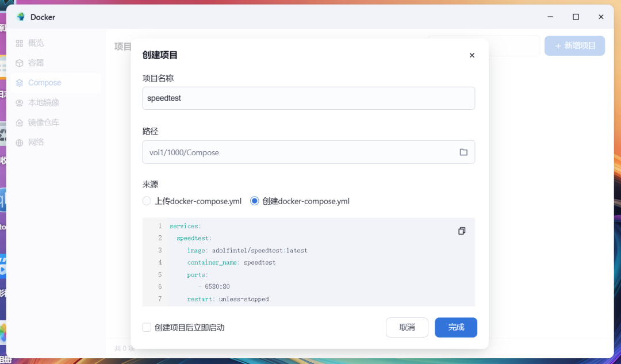Screen dimensions: 621x364
Task: Open the 概览 sidebar section
Action: (56, 43)
